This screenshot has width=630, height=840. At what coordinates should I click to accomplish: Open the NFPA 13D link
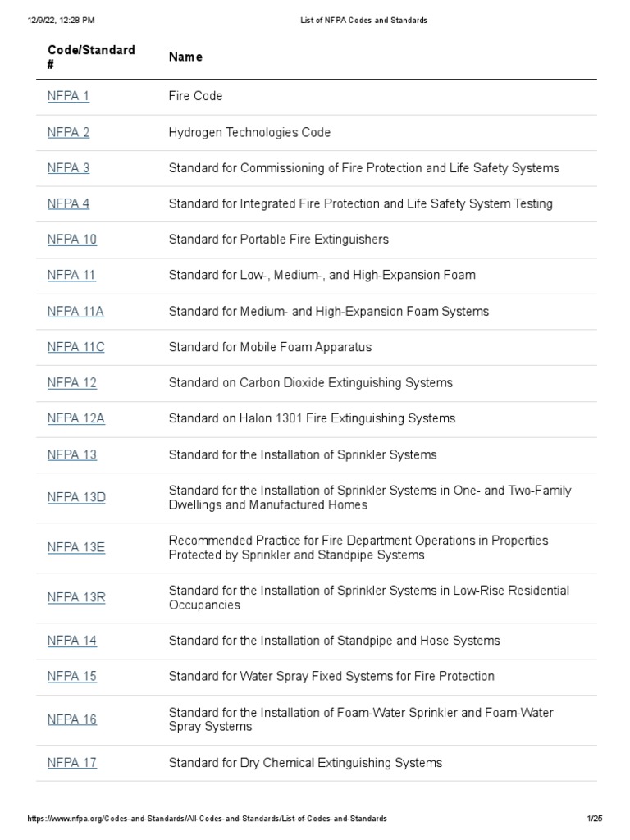[76, 497]
